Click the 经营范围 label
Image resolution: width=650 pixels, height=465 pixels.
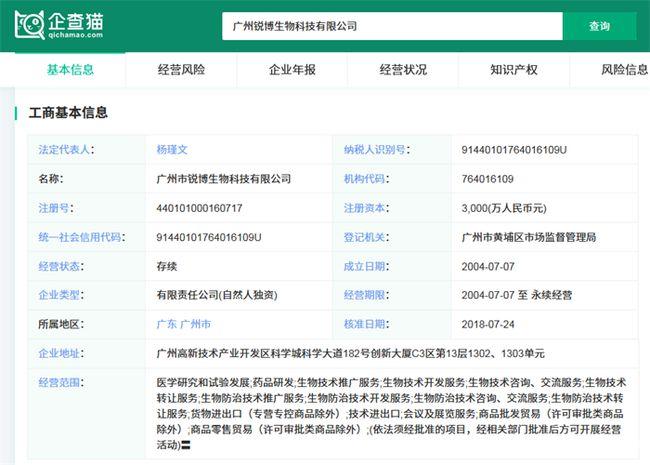(x=61, y=382)
